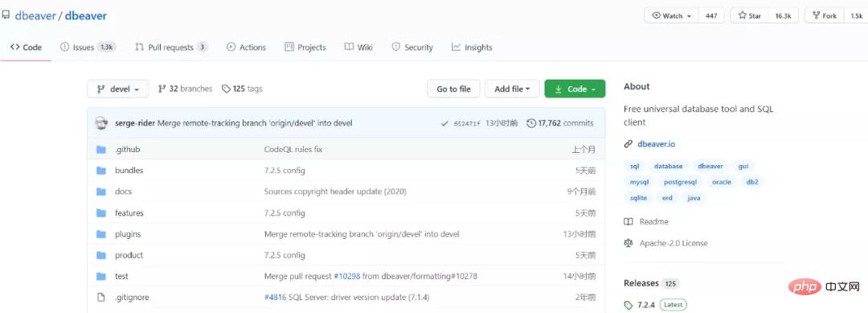
Task: View the 447 watchers count
Action: (x=711, y=16)
